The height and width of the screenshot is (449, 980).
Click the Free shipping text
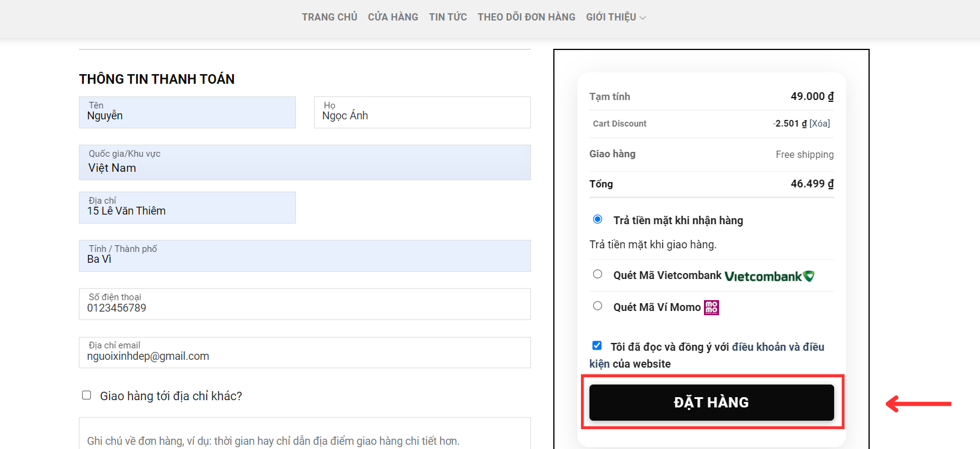click(805, 154)
